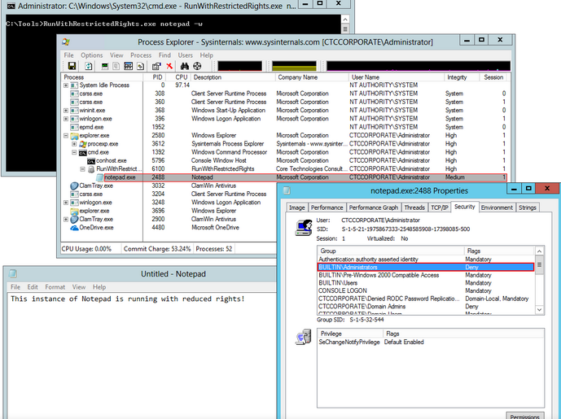Click the Permissions button
Viewport: 561px width, 419px height.
pyautogui.click(x=525, y=415)
